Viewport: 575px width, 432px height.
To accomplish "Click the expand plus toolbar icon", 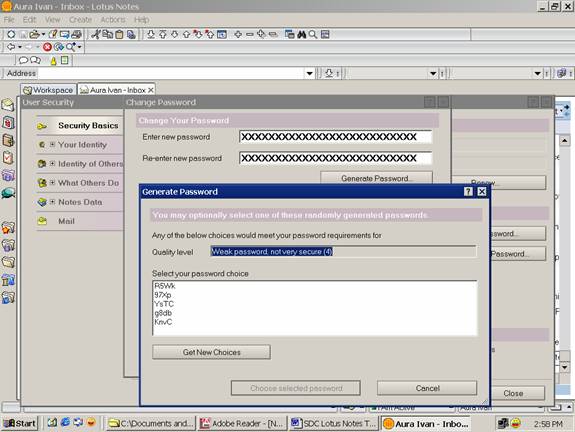I will [x=238, y=34].
